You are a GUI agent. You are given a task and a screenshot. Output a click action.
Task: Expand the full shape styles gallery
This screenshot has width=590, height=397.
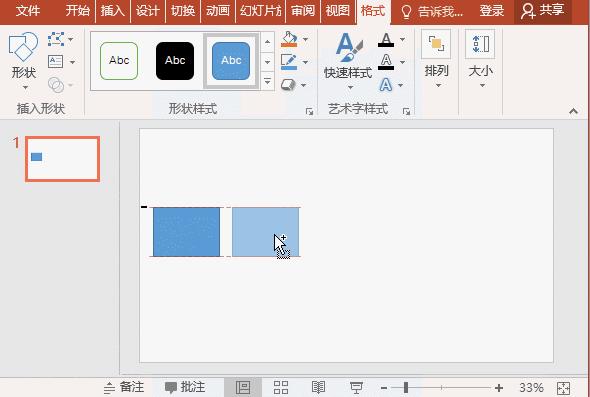[x=267, y=81]
